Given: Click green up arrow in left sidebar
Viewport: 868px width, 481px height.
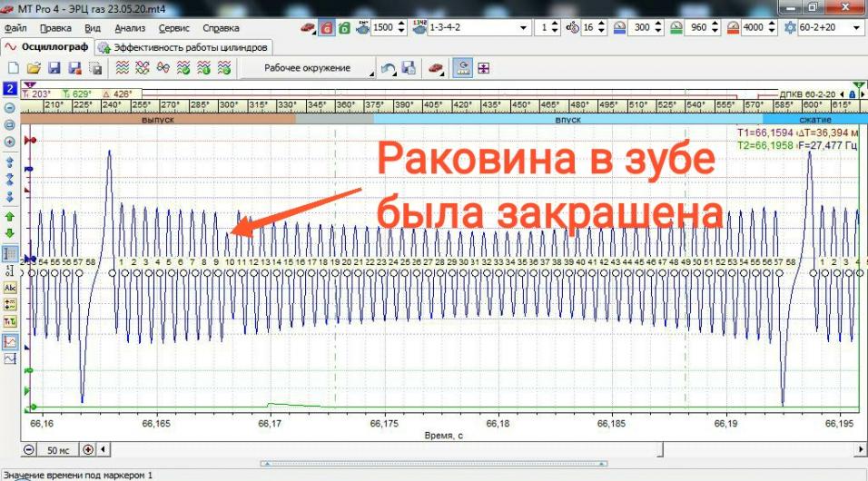Looking at the screenshot, I should [10, 217].
